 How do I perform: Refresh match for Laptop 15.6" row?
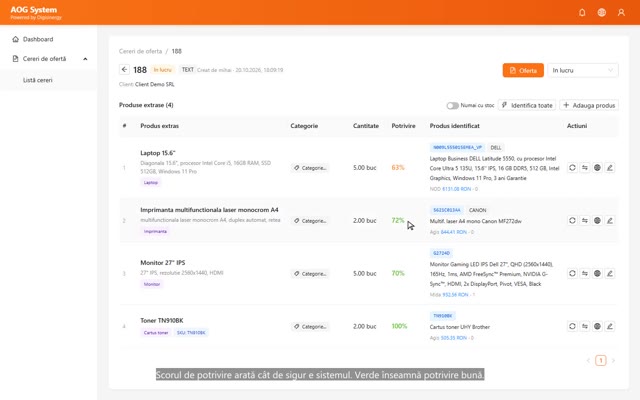tap(572, 168)
